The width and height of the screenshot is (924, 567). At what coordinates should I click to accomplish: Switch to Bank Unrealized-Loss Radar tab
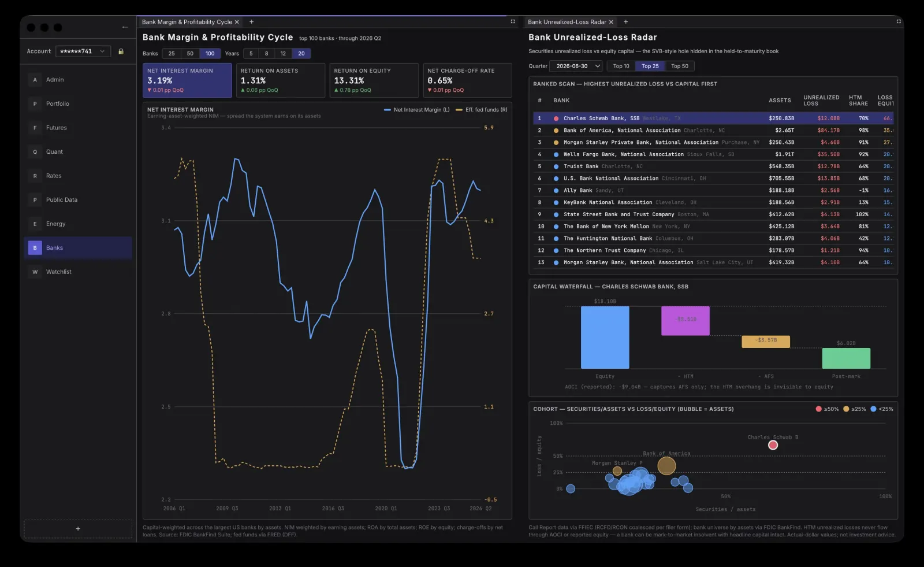567,22
